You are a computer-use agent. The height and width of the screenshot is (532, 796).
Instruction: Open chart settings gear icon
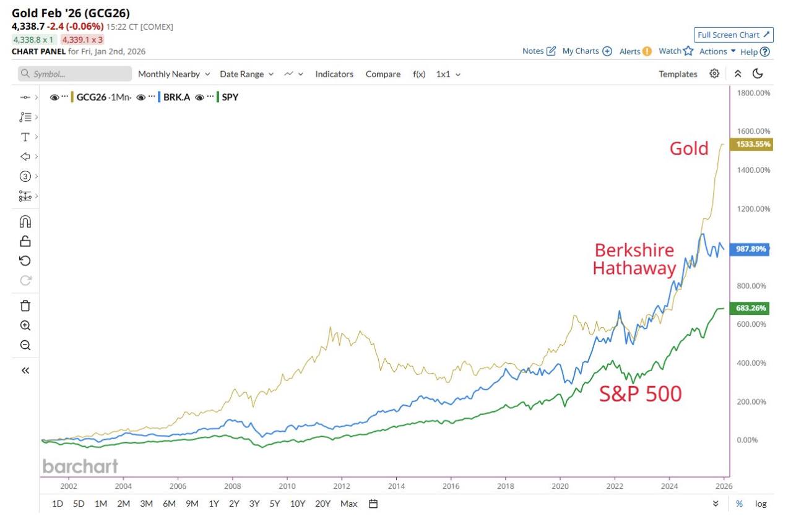714,74
